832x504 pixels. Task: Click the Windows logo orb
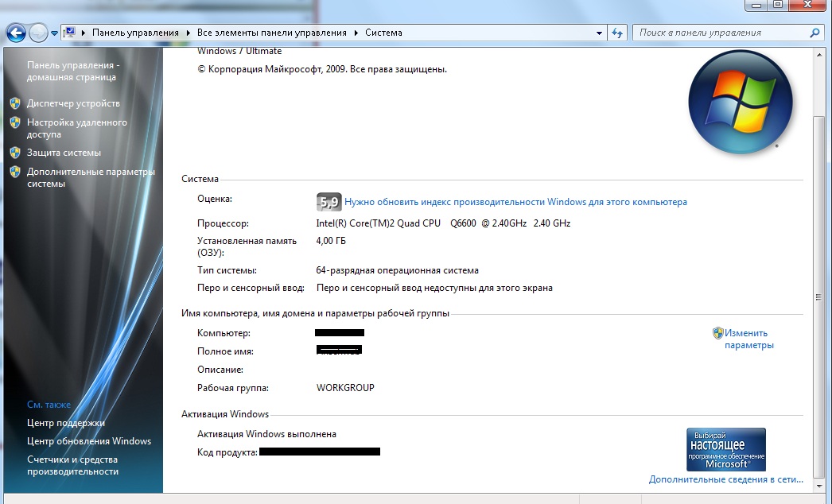tap(741, 103)
